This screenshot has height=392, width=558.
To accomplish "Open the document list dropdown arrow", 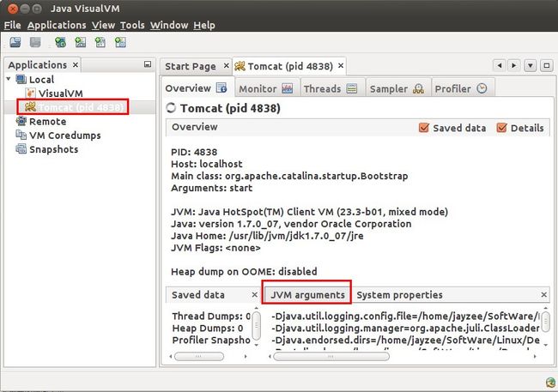I will [531, 65].
